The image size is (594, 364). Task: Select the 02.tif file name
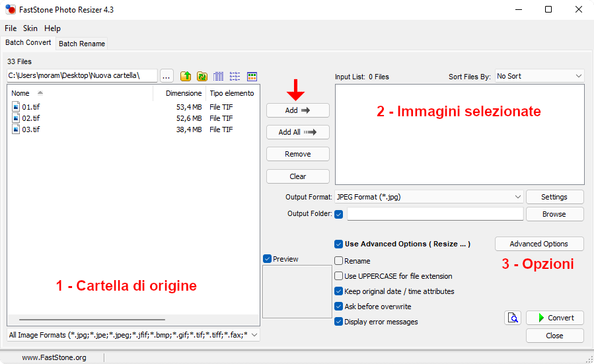click(x=30, y=118)
